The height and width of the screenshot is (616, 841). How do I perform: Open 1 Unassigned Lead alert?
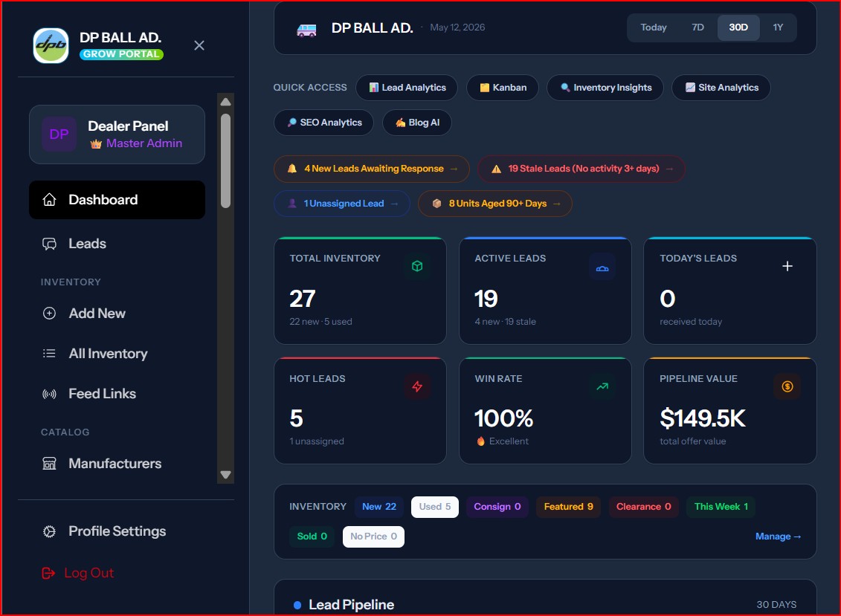click(342, 204)
